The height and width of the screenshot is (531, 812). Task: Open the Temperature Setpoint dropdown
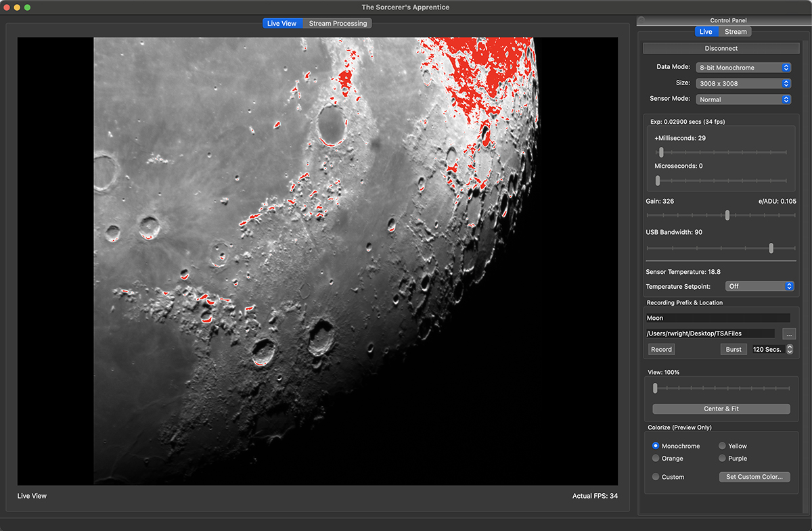tap(759, 287)
